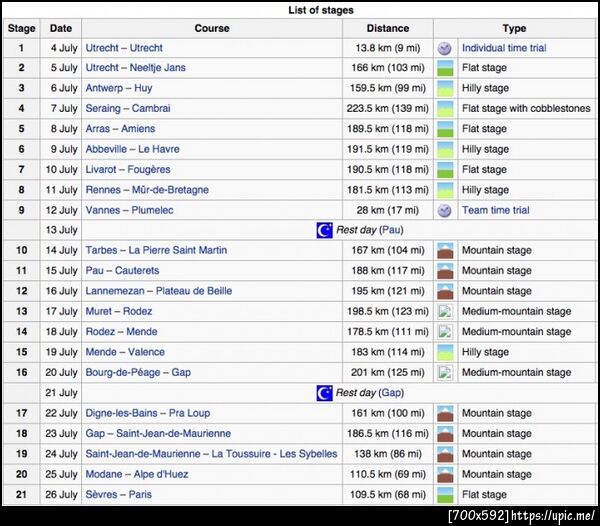Screen dimensions: 600x526
Task: Click the broken image icon in the Bourg-de-Péage – Gap row
Action: pyautogui.click(x=445, y=373)
